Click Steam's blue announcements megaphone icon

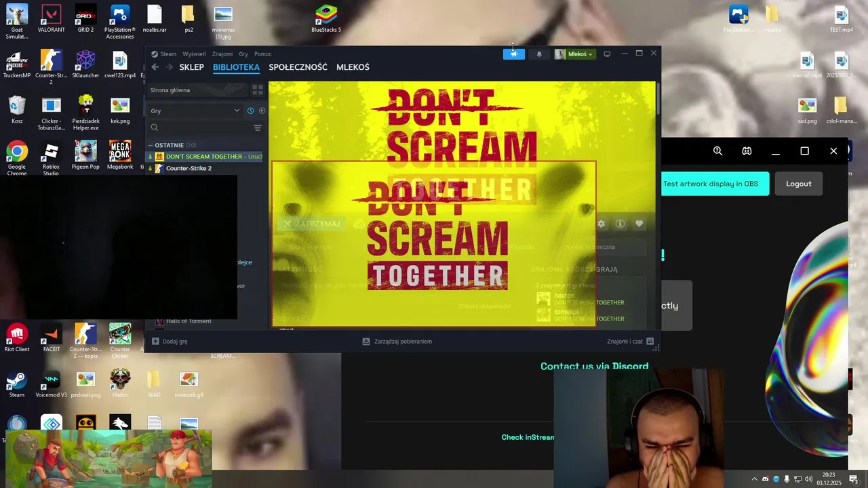pos(513,54)
